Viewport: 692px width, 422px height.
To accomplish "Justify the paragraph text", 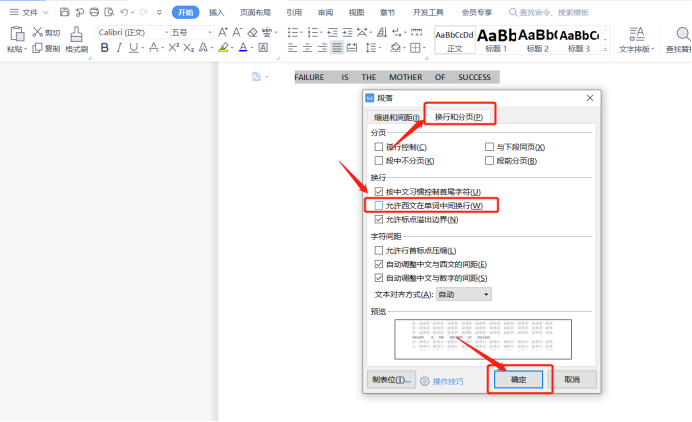I will pos(337,48).
